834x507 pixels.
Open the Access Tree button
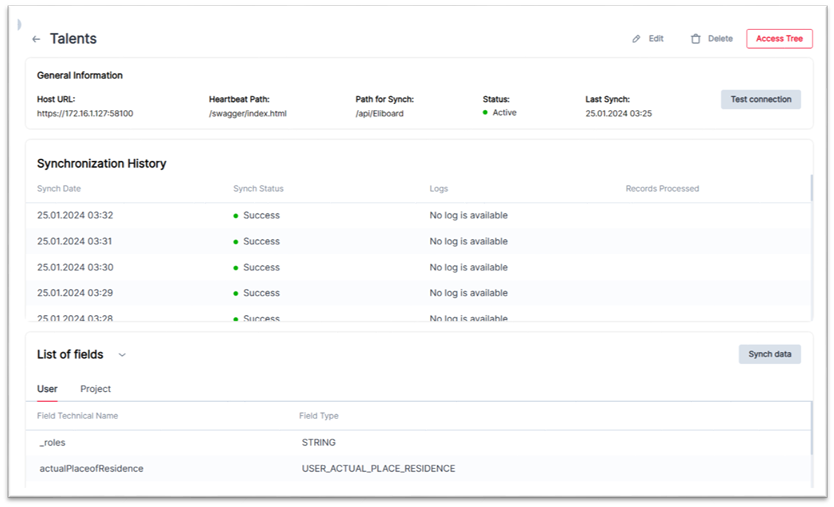point(778,39)
